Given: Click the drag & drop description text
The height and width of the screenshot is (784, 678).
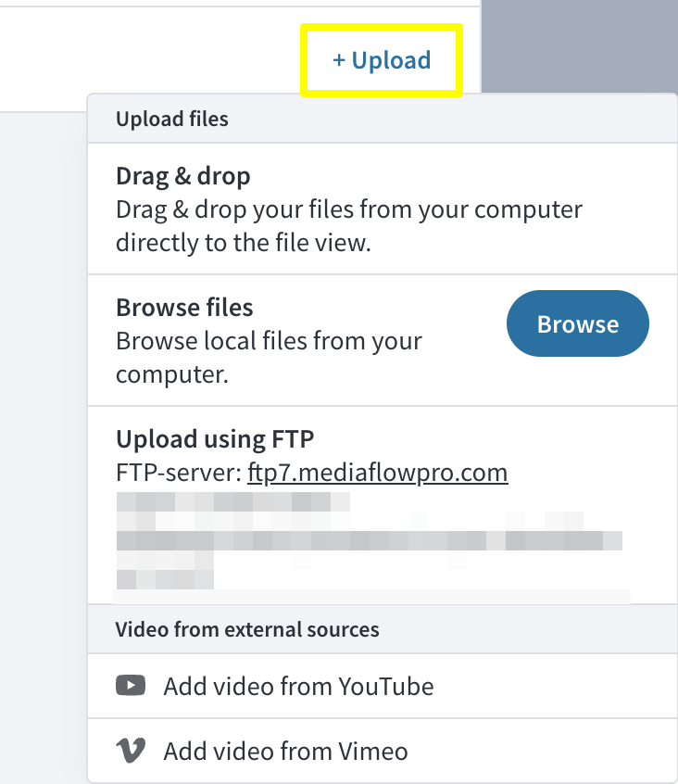Looking at the screenshot, I should pos(349,226).
